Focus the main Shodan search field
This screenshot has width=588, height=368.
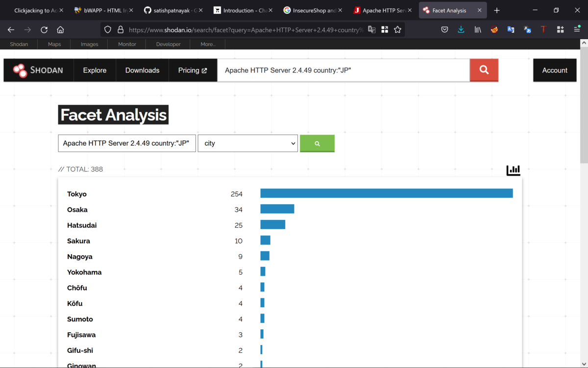pos(343,70)
